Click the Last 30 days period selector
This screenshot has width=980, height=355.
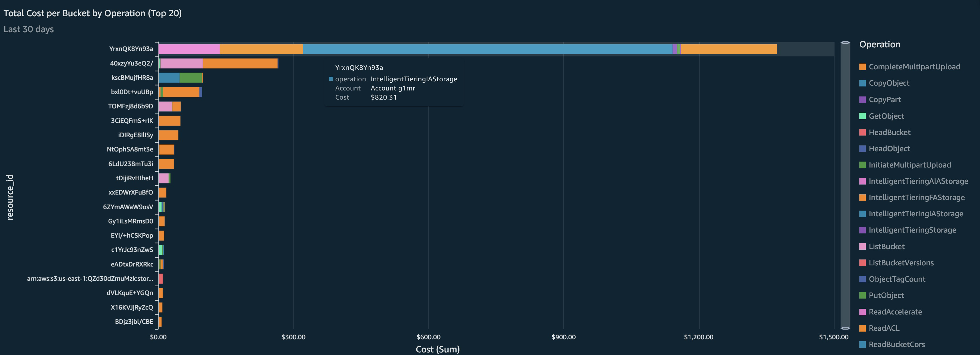pos(29,29)
